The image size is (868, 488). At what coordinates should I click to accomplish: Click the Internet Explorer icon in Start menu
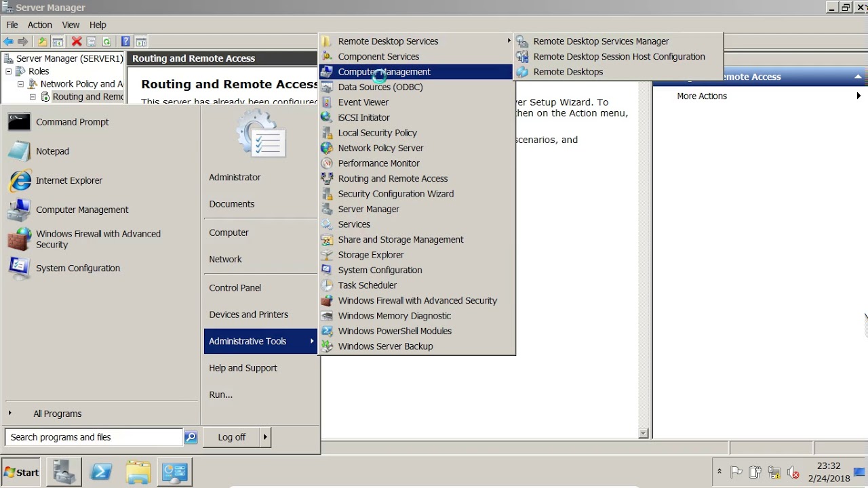(19, 180)
